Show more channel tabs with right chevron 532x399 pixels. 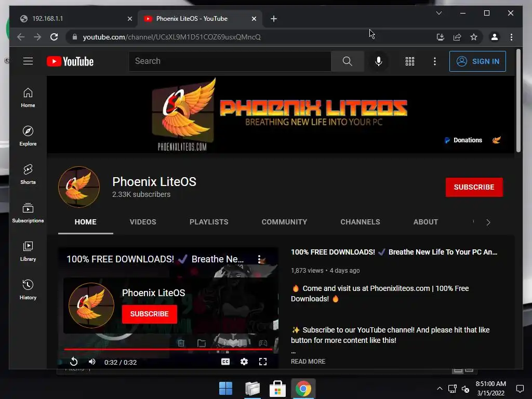488,222
